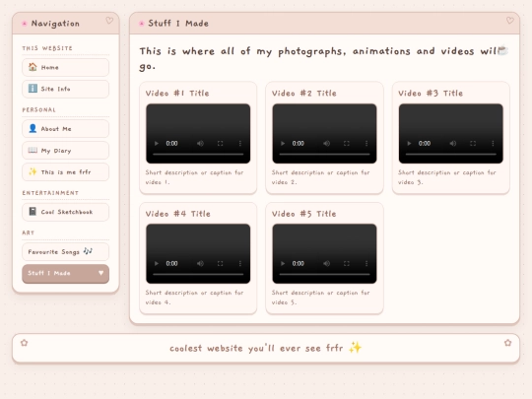Click Video #3 Title heading
Viewport: 532px width, 399px height.
(431, 94)
